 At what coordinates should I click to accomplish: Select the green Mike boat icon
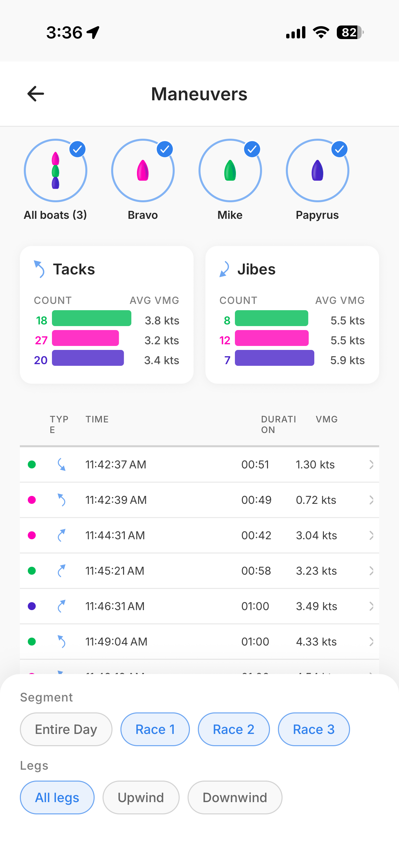point(230,170)
